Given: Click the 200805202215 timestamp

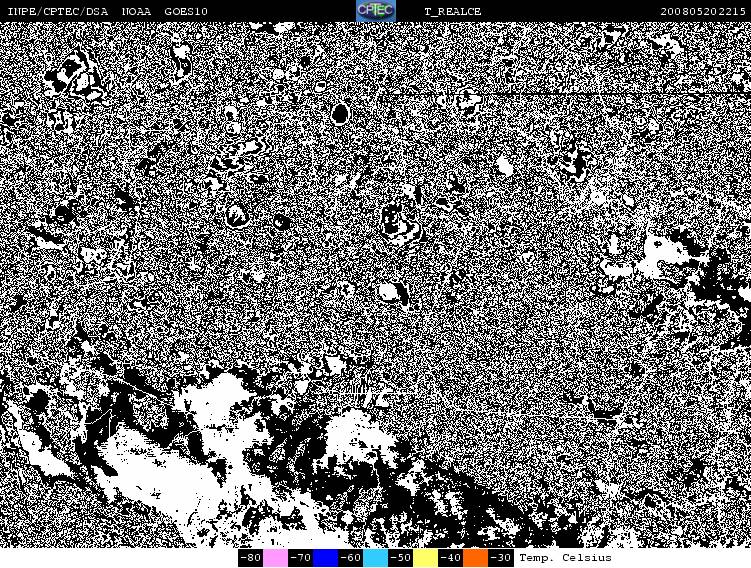Looking at the screenshot, I should 703,11.
